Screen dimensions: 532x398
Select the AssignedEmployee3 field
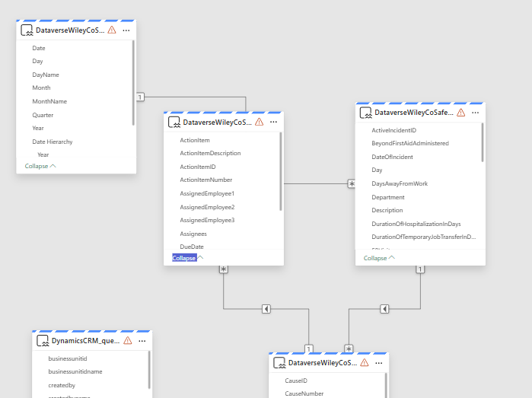coord(207,220)
